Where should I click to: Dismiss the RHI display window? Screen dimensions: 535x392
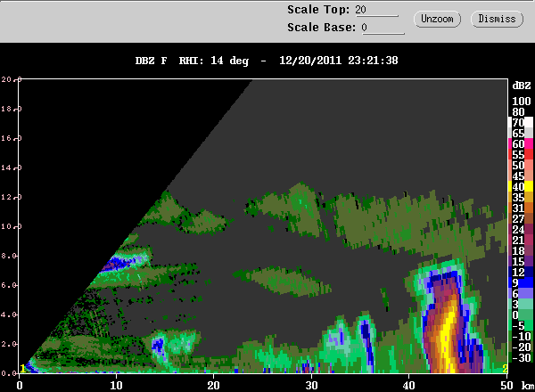coord(497,19)
